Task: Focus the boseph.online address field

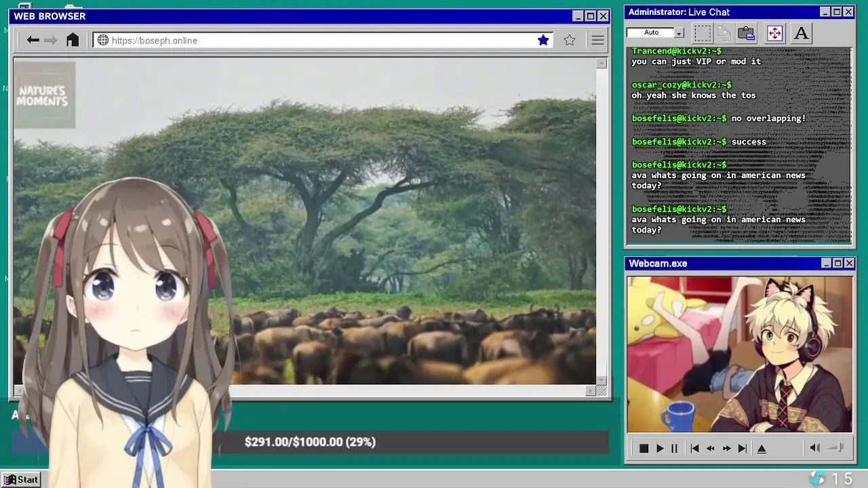Action: coord(323,41)
